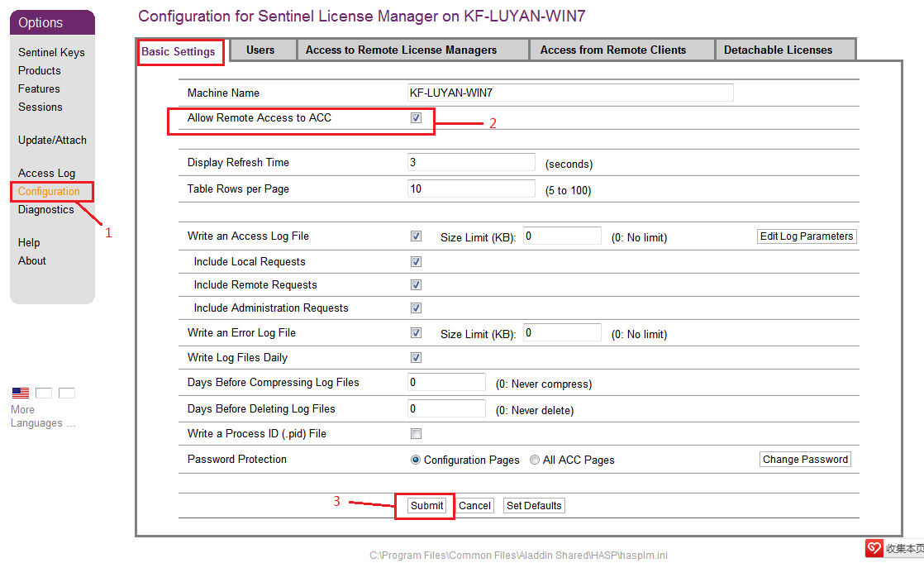Open More Languages link
The height and width of the screenshot is (563, 924).
42,417
